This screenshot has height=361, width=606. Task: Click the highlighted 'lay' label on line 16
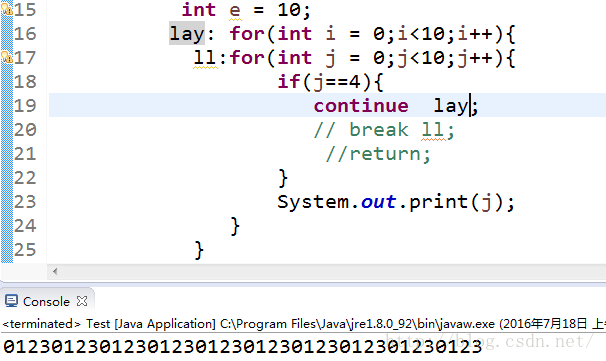[187, 34]
